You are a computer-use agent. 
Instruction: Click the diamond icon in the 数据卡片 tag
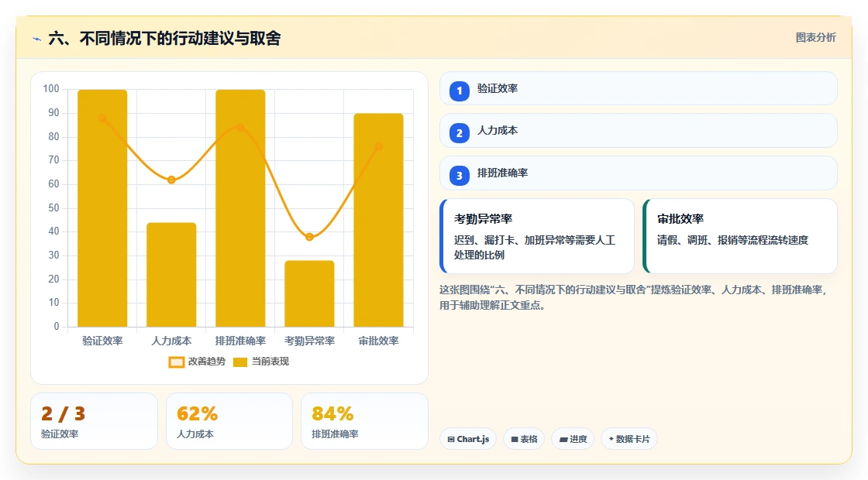coord(611,439)
